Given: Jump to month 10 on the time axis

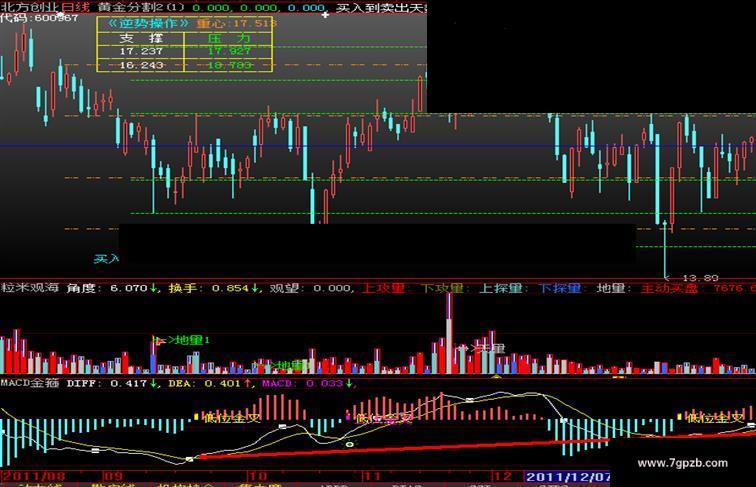Looking at the screenshot, I should pos(258,476).
